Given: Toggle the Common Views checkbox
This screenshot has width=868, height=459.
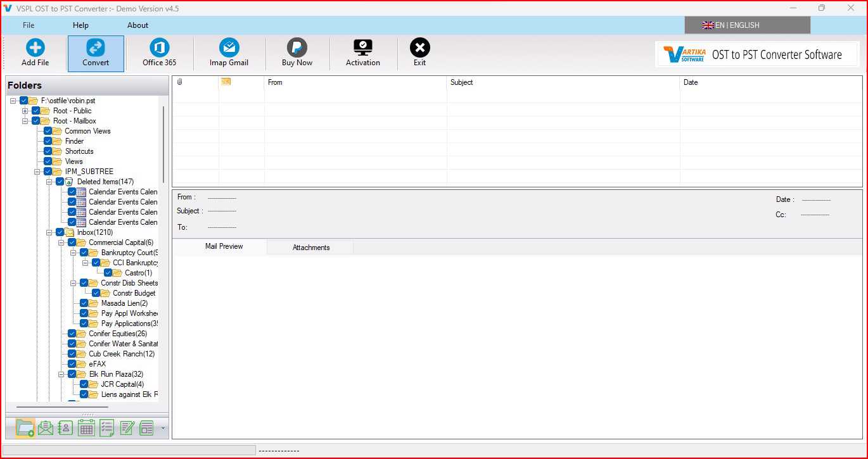Looking at the screenshot, I should [48, 131].
